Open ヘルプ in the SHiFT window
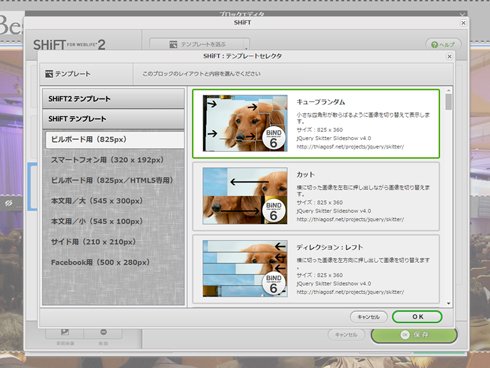Screen dimensions: 490x368 point(443,44)
